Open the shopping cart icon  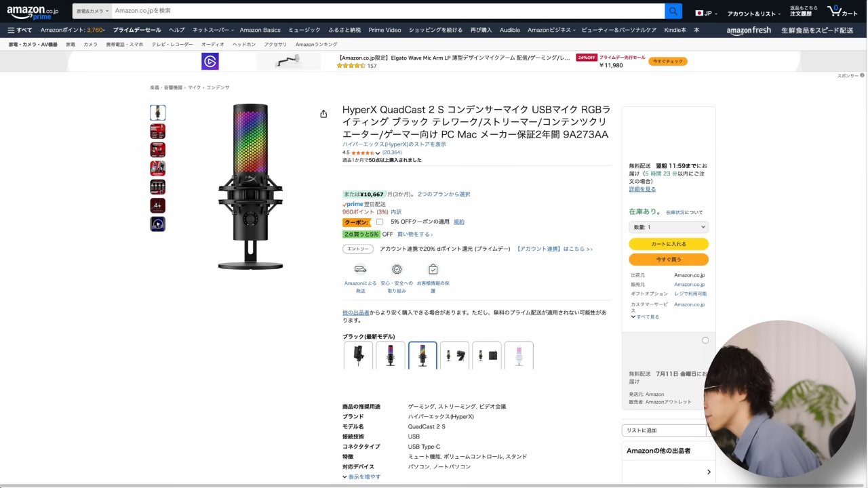point(842,12)
